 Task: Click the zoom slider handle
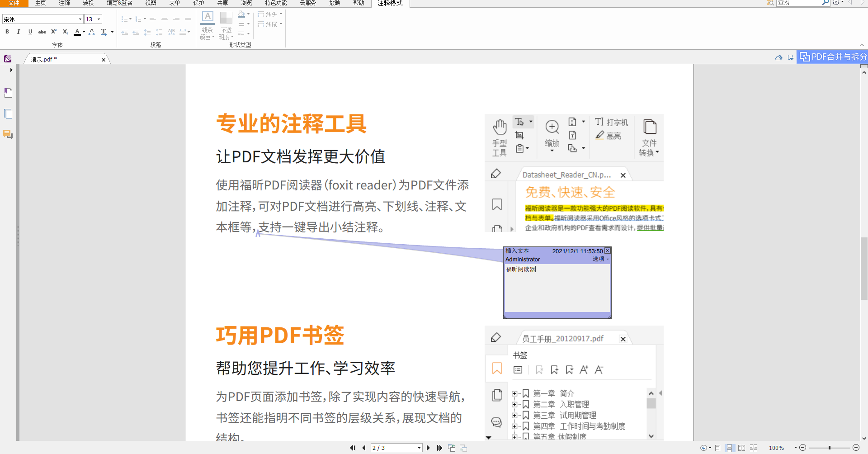pyautogui.click(x=830, y=448)
